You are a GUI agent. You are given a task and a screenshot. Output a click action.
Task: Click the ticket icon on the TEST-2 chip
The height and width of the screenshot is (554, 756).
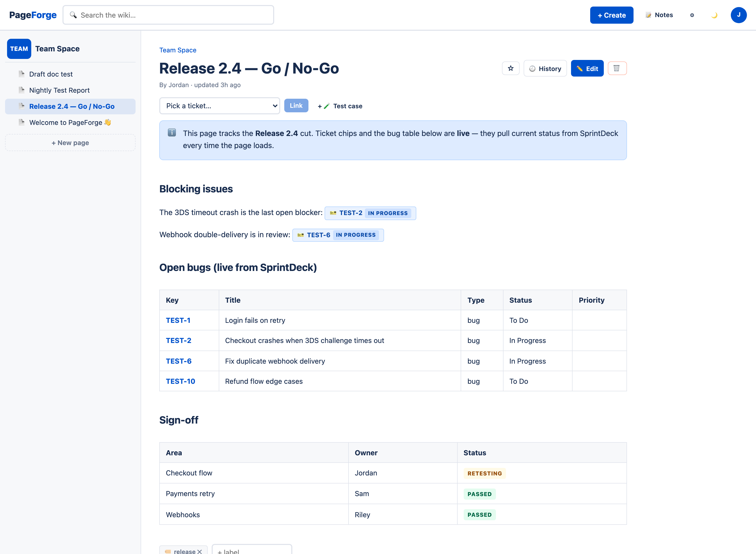[333, 213]
